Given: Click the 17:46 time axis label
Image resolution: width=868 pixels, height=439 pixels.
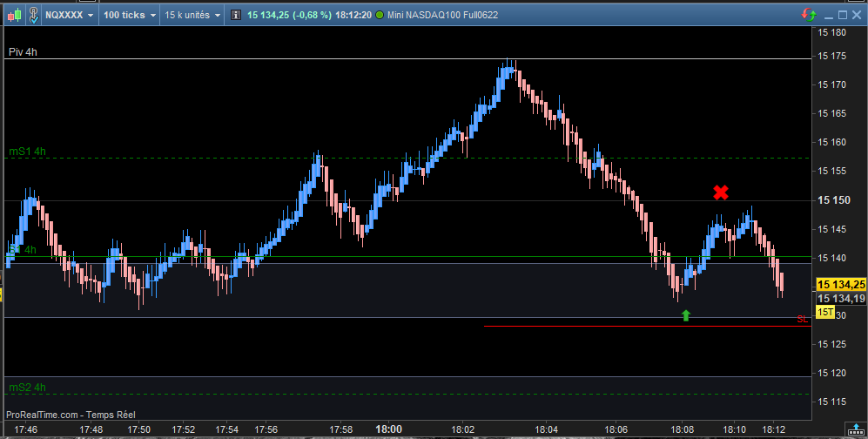Looking at the screenshot, I should point(25,429).
